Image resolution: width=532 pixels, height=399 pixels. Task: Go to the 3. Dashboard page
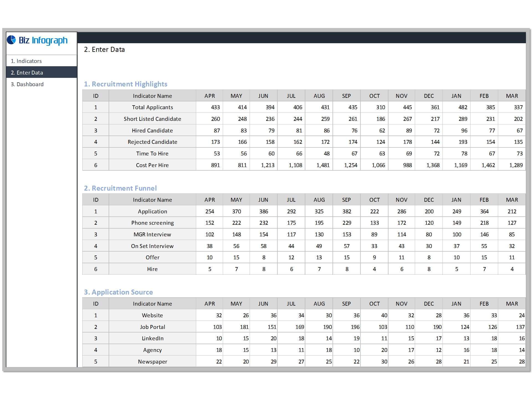click(x=42, y=84)
